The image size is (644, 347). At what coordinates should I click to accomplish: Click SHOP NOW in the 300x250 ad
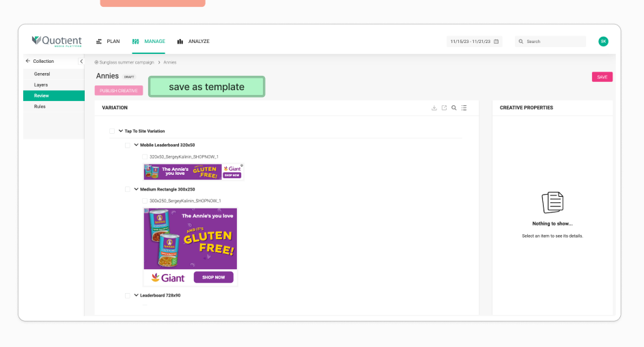point(214,277)
